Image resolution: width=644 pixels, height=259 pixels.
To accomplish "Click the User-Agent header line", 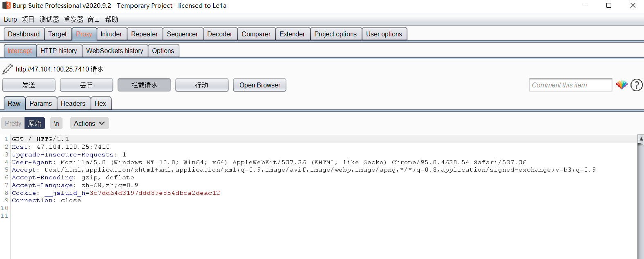I will coord(269,162).
